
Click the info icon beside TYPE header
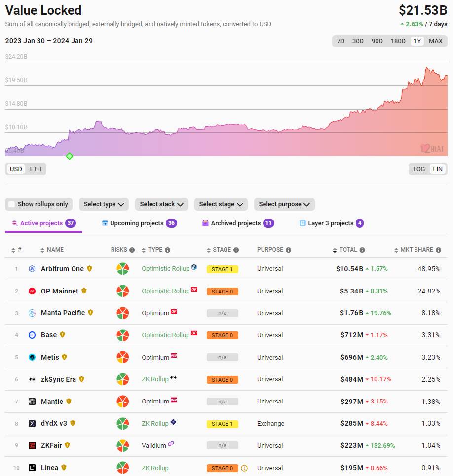tap(167, 250)
